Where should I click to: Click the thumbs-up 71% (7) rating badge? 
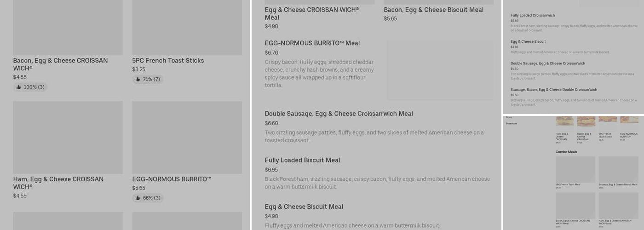[148, 80]
